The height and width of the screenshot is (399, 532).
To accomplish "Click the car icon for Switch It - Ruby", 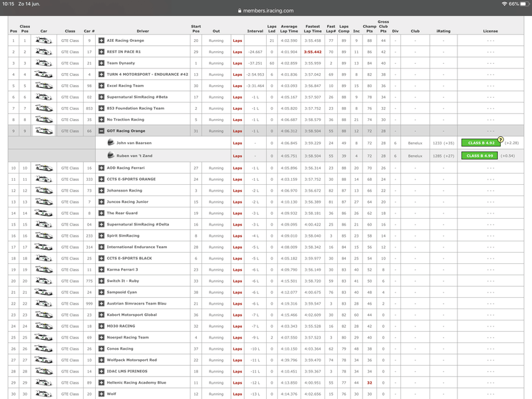I will pos(44,281).
